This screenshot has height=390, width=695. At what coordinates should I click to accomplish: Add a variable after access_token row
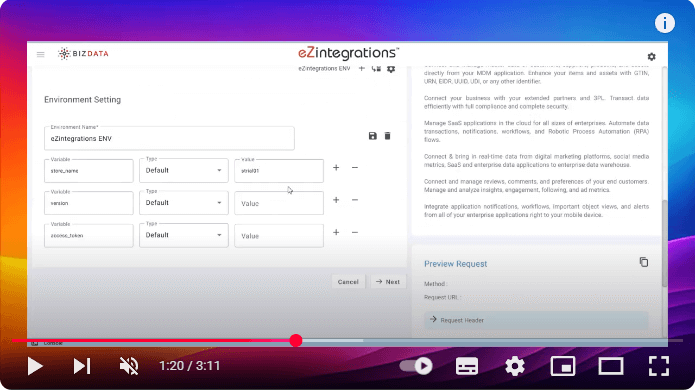[336, 232]
